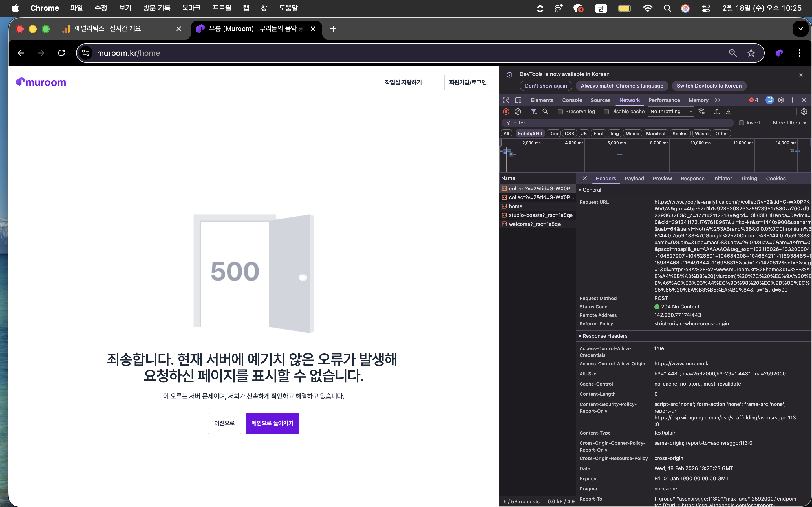Click Switch DevTools to Korean button

tap(709, 86)
